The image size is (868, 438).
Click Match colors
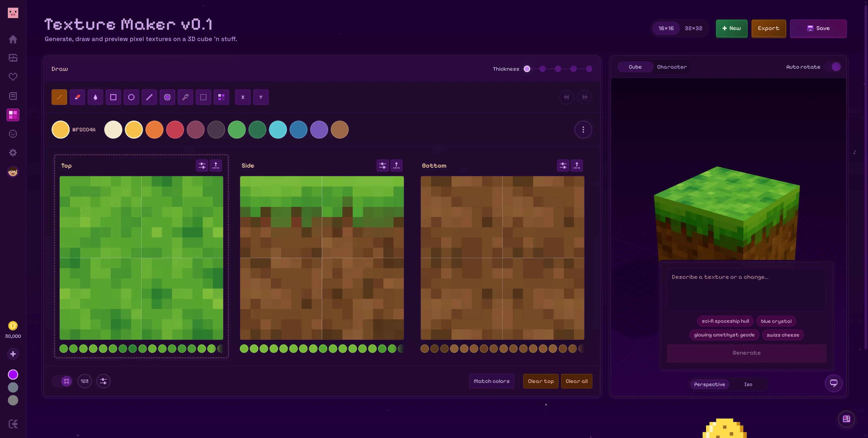pos(492,381)
